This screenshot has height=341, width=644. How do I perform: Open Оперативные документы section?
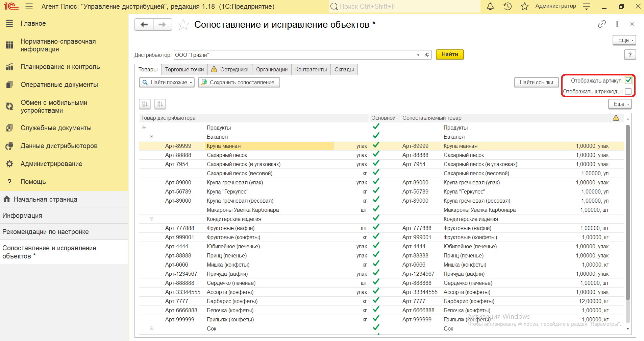pos(59,85)
